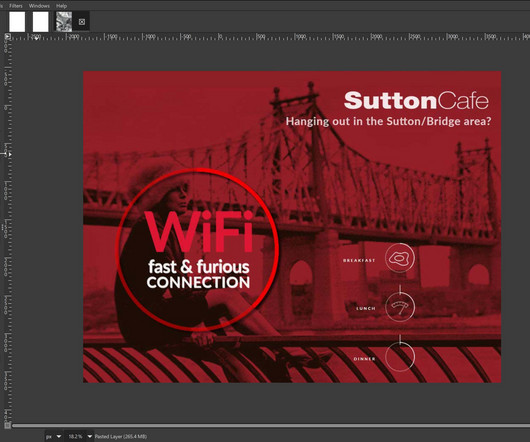Toggle Quick Mask at bottom-left corner

tap(7, 425)
